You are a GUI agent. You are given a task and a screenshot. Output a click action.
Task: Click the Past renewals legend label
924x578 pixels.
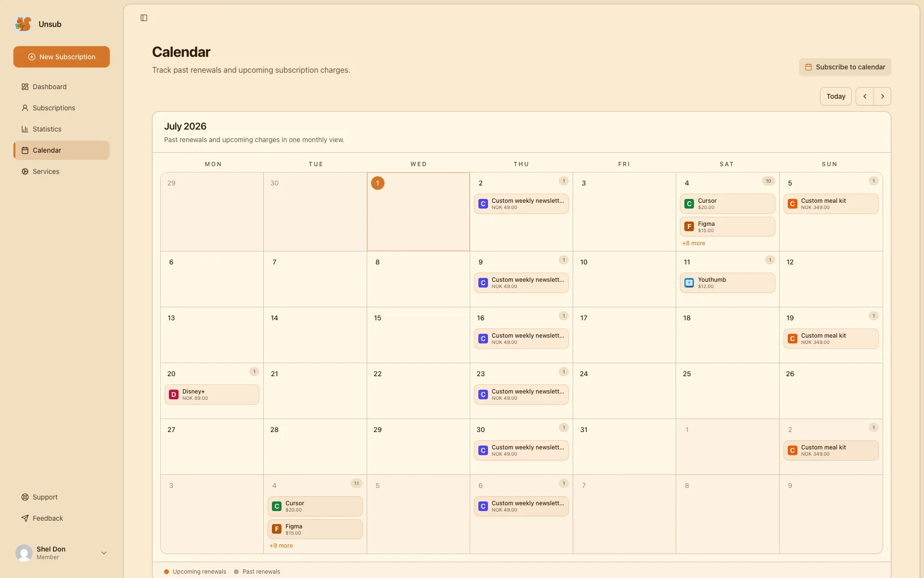coord(261,572)
